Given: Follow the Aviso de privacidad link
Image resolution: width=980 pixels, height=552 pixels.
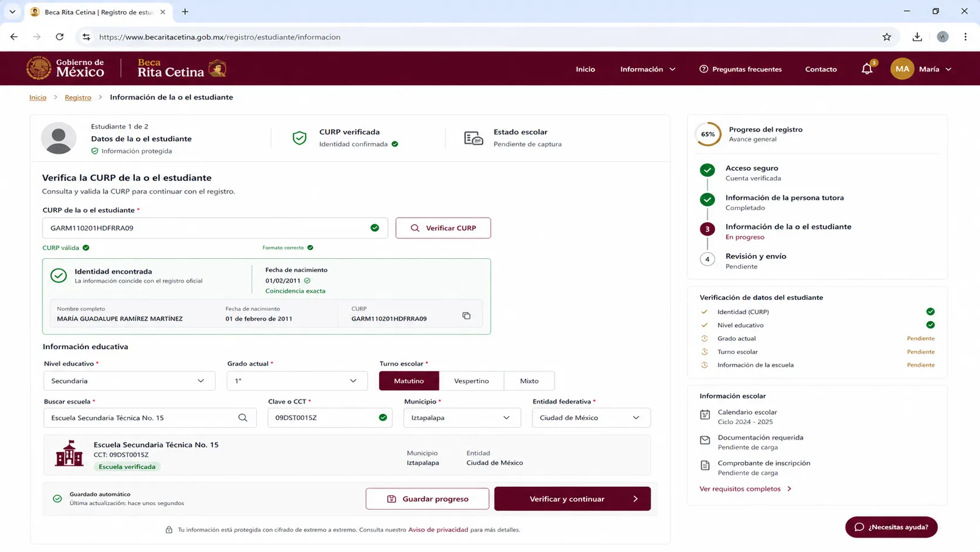Looking at the screenshot, I should [x=438, y=530].
